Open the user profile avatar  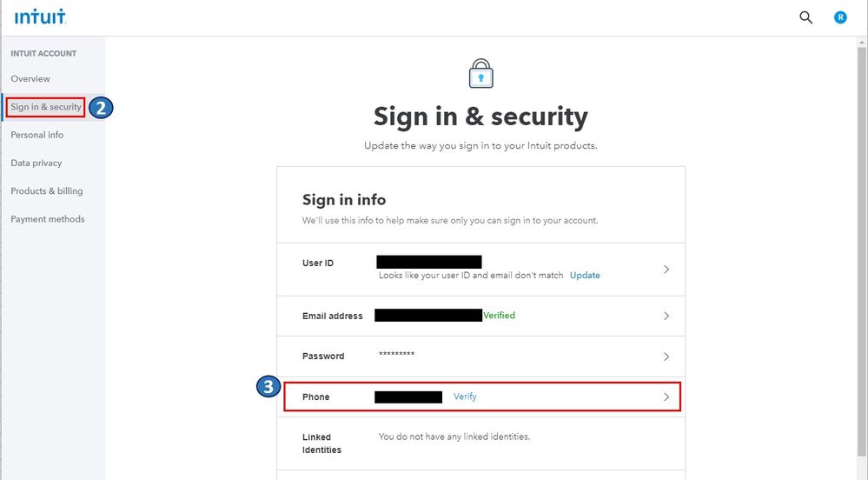pos(840,17)
